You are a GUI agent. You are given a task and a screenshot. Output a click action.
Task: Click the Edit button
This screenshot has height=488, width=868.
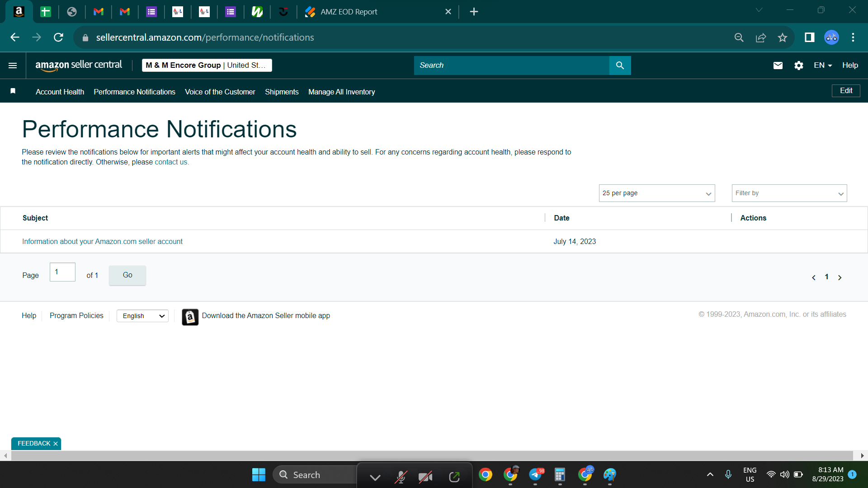pyautogui.click(x=846, y=91)
